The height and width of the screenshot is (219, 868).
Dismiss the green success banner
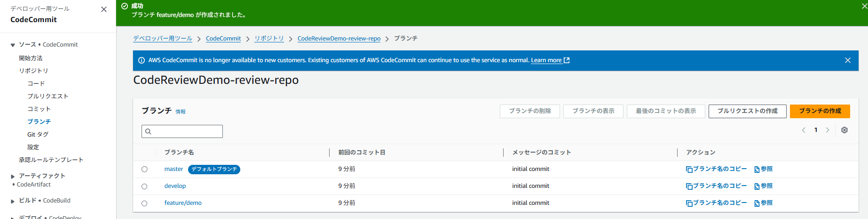tap(864, 6)
